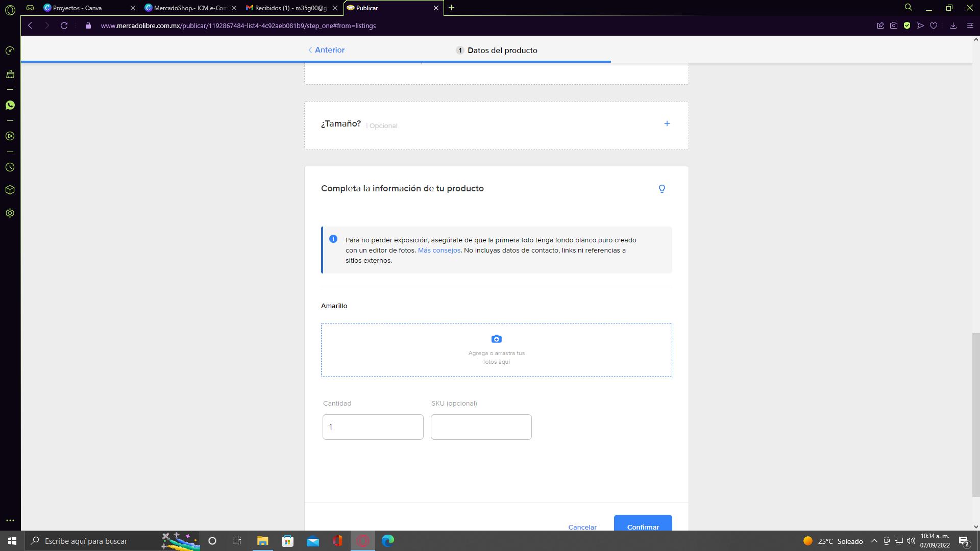
Task: Click the Confirmar button
Action: (643, 524)
